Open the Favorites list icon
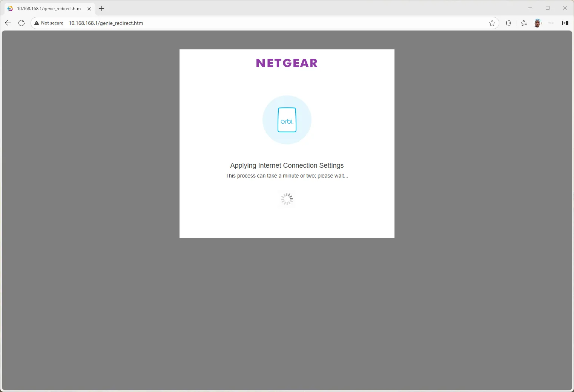 coord(524,23)
